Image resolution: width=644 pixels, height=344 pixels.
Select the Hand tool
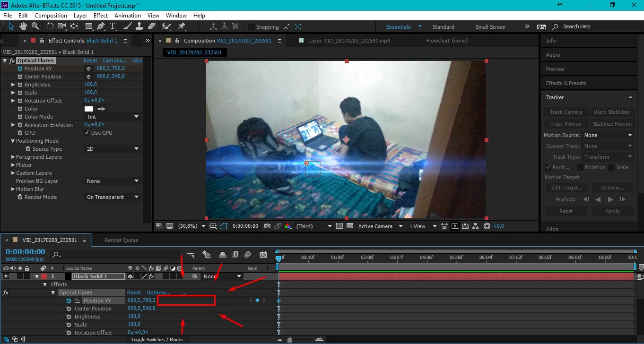pos(23,26)
